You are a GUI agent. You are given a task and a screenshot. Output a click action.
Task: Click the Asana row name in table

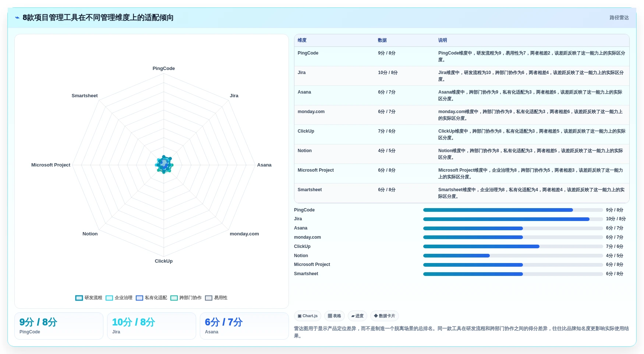pyautogui.click(x=304, y=92)
